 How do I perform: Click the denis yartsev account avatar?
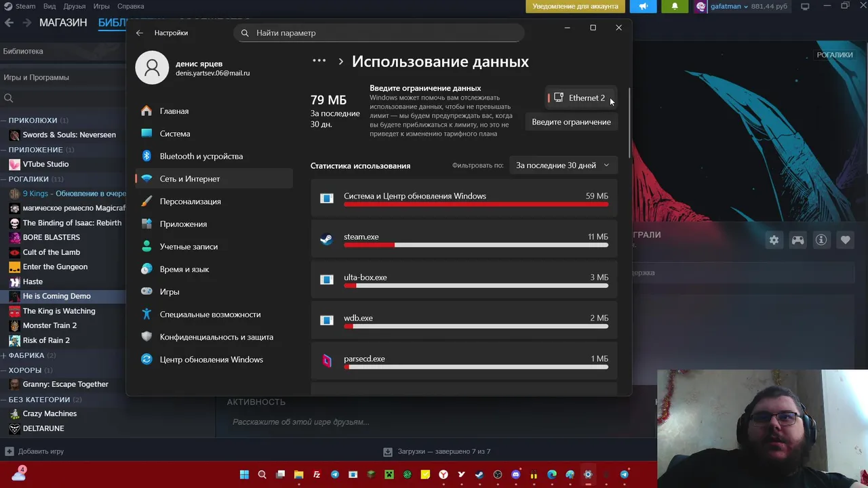pyautogui.click(x=152, y=68)
